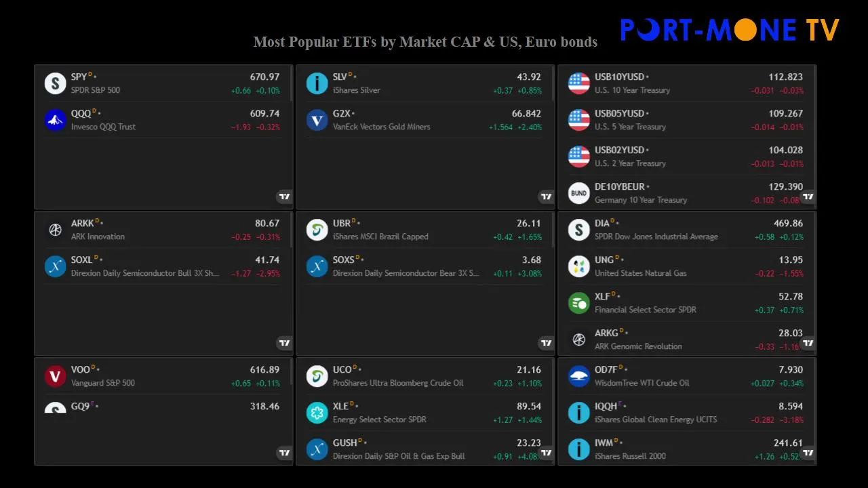This screenshot has width=868, height=488.
Task: Select the IWM iShares Russell 2000 row
Action: coord(685,449)
